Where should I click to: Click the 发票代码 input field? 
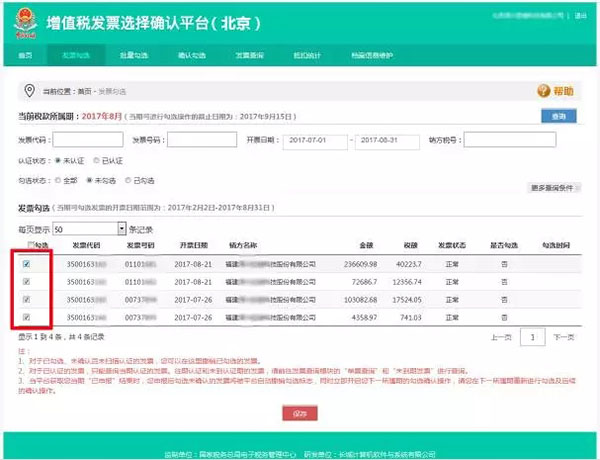[x=88, y=140]
